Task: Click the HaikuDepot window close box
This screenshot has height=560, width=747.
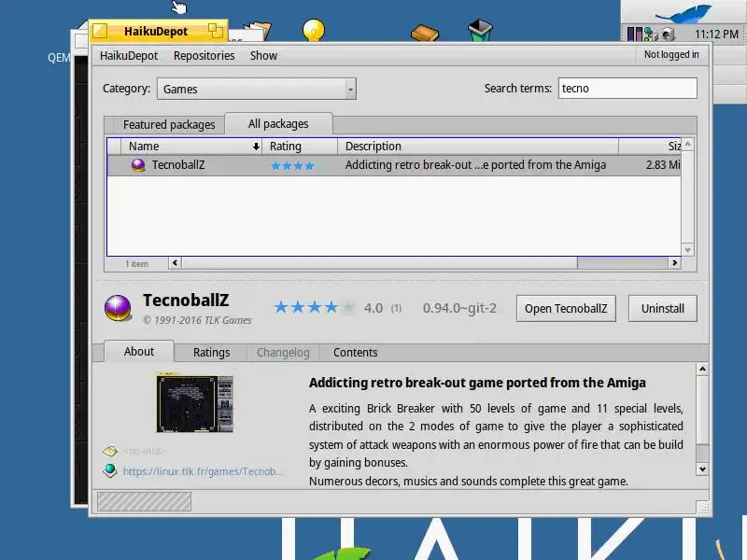Action: point(100,31)
